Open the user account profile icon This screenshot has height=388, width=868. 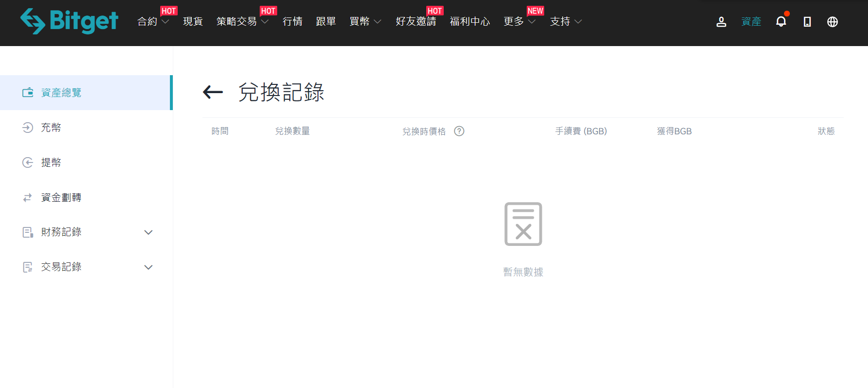pos(721,22)
